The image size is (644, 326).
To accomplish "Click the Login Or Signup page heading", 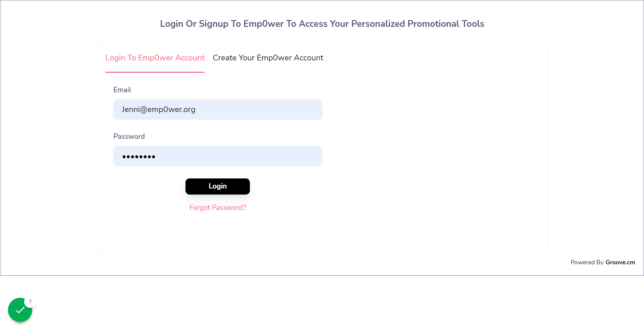I will coord(322,24).
